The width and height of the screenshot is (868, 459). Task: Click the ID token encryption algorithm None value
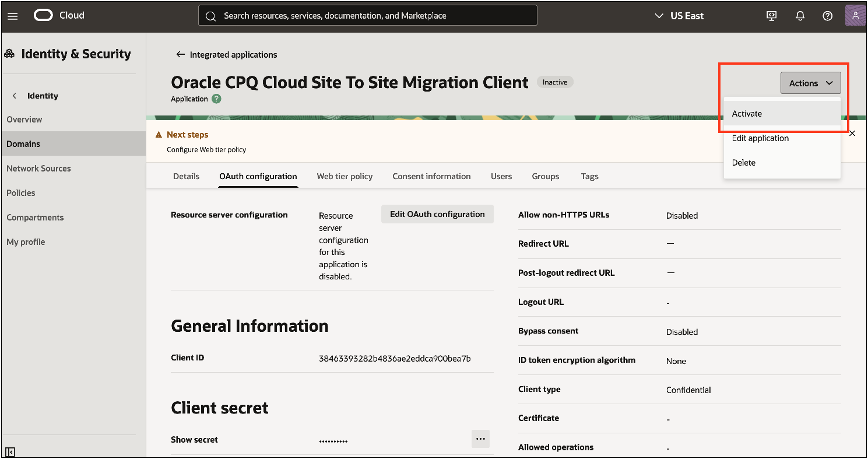pos(676,361)
